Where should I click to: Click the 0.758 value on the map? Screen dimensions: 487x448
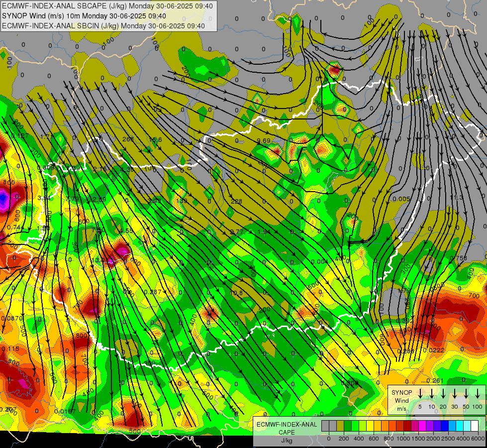[459, 258]
